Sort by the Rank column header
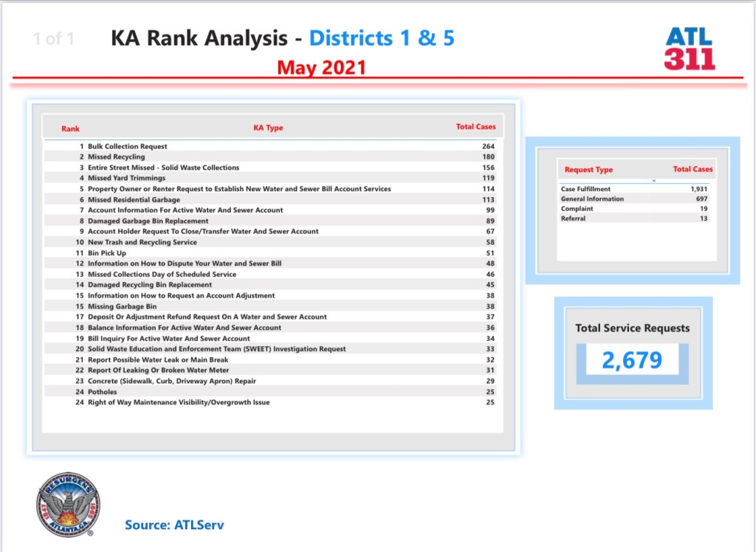The height and width of the screenshot is (552, 756). tap(70, 128)
